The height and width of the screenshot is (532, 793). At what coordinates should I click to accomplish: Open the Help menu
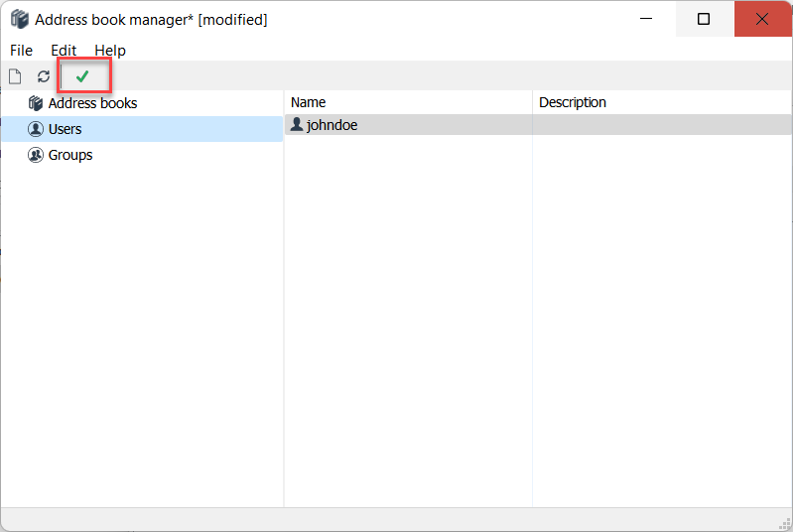[x=110, y=51]
